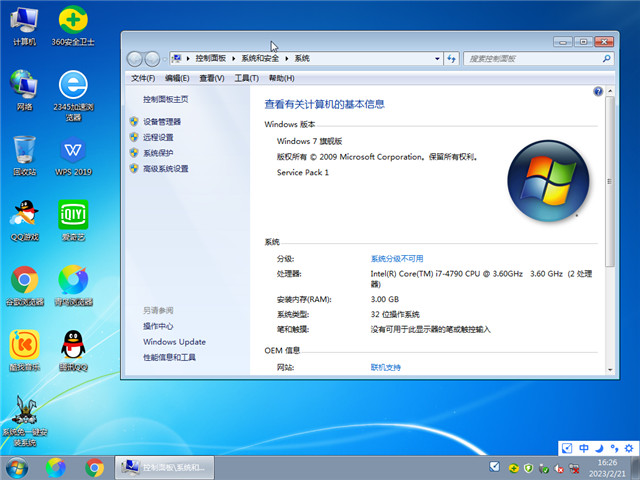Open 设备管理器 from the sidebar
640x480 pixels.
(162, 122)
